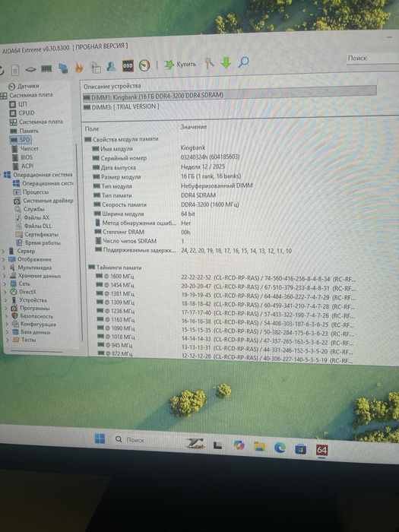Open Task View on the taskbar
This screenshot has width=399, height=532.
[x=218, y=445]
